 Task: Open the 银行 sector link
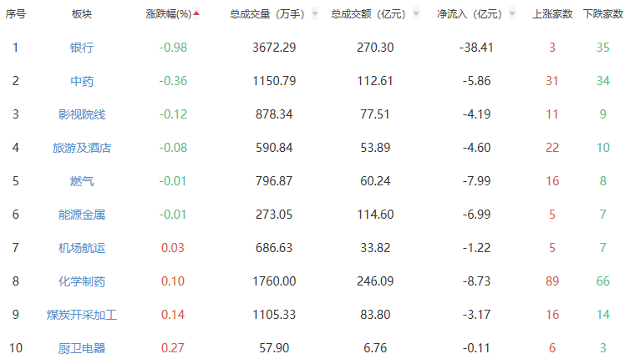(82, 48)
